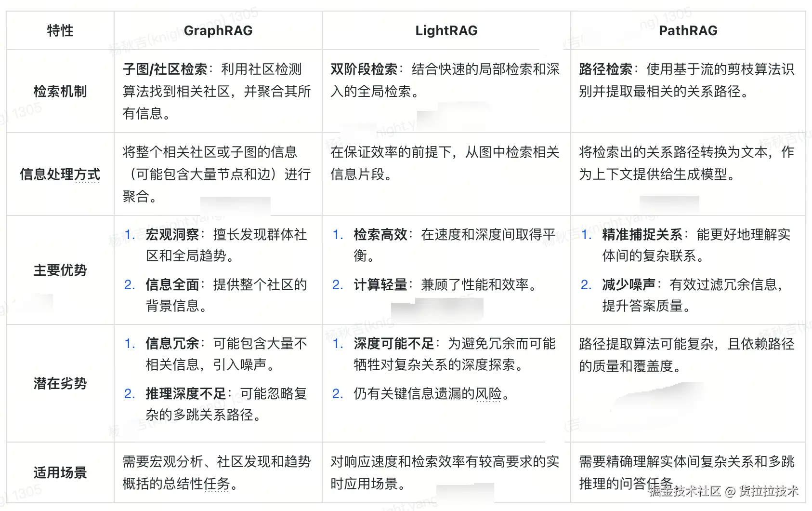Click the bold text 减少噪声
The image size is (812, 511).
tap(629, 284)
